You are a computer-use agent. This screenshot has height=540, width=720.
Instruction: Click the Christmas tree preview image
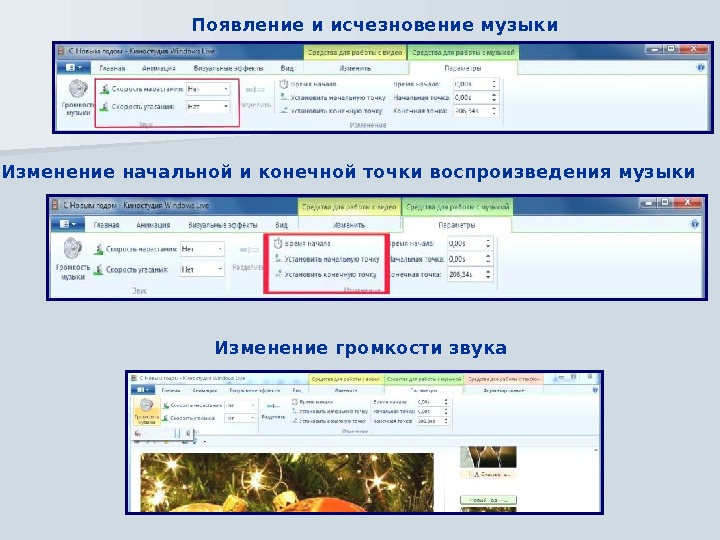287,482
